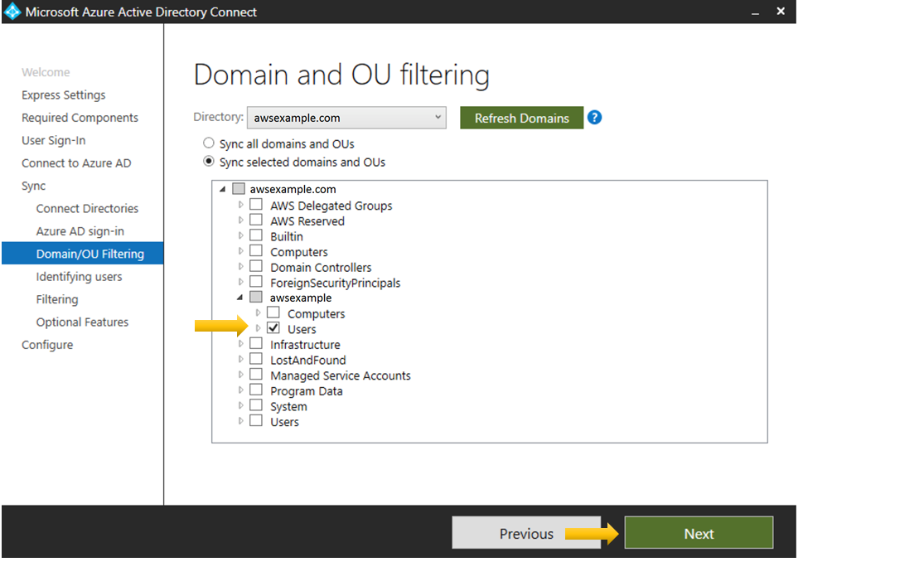Check the Computers OU under awsexample
This screenshot has width=924, height=562.
click(273, 312)
